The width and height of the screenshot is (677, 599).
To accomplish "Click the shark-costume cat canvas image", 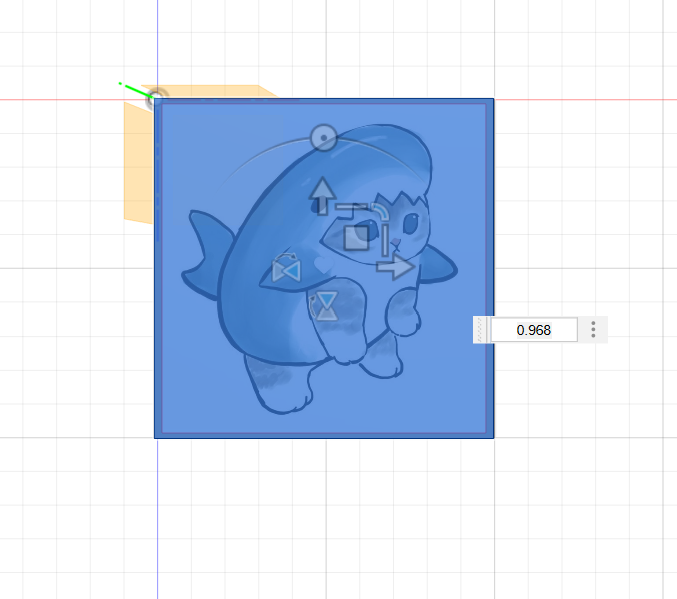I will (324, 268).
